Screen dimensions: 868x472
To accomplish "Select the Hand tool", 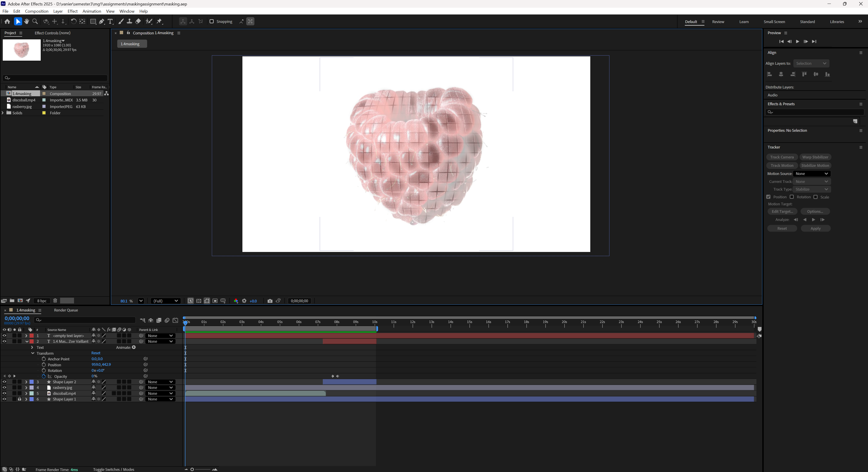I will point(27,22).
